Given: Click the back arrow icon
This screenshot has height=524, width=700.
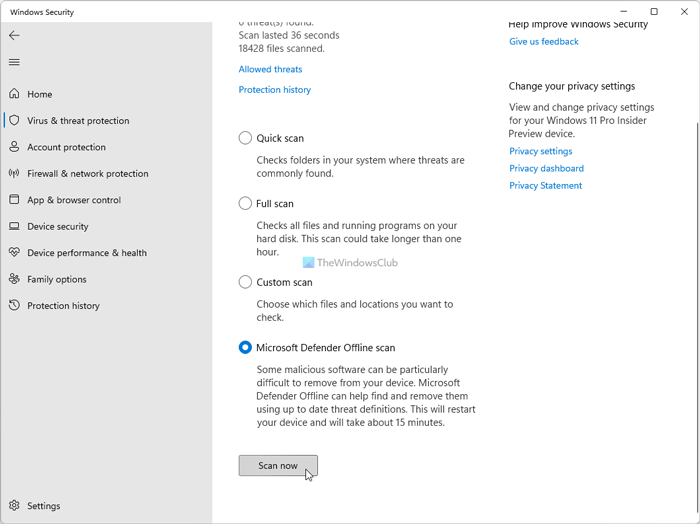Looking at the screenshot, I should [x=14, y=35].
